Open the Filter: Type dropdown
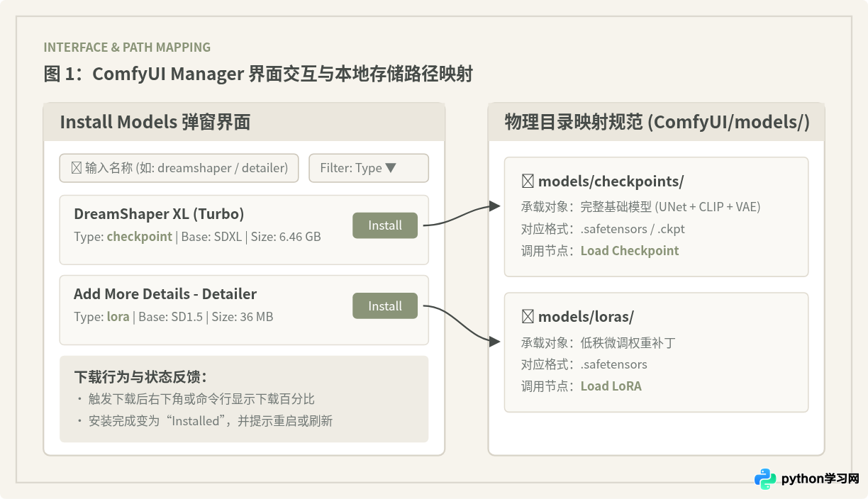The width and height of the screenshot is (868, 499). [x=369, y=168]
